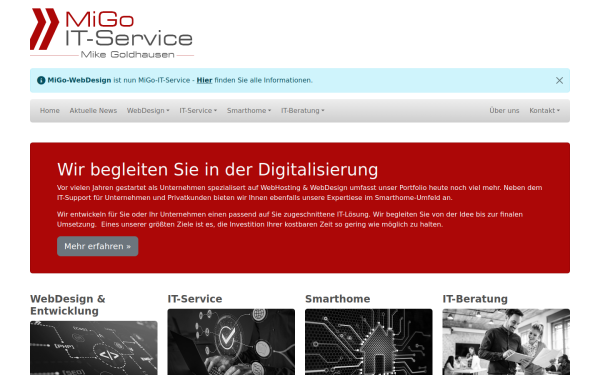
Task: Open Aktuelle News page
Action: [93, 111]
